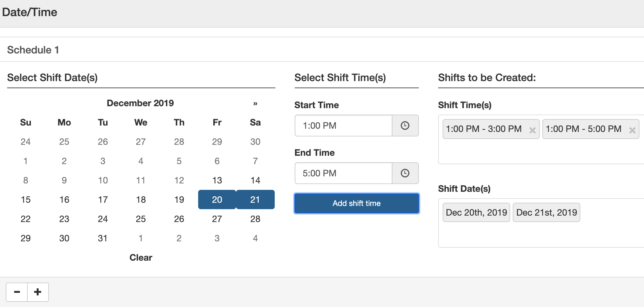Click the minus schedule button
Viewport: 644px width, 307px height.
click(17, 292)
